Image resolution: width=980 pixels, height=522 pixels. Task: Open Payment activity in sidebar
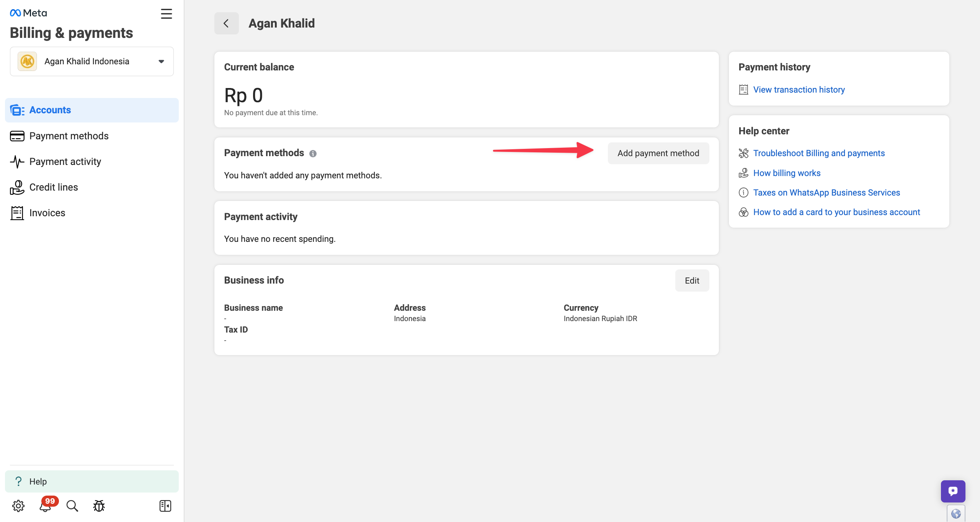[65, 161]
